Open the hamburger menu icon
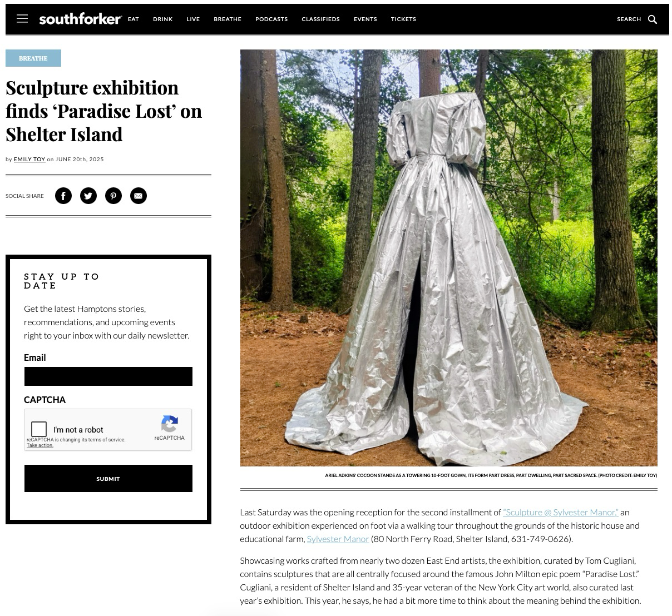 (x=22, y=19)
